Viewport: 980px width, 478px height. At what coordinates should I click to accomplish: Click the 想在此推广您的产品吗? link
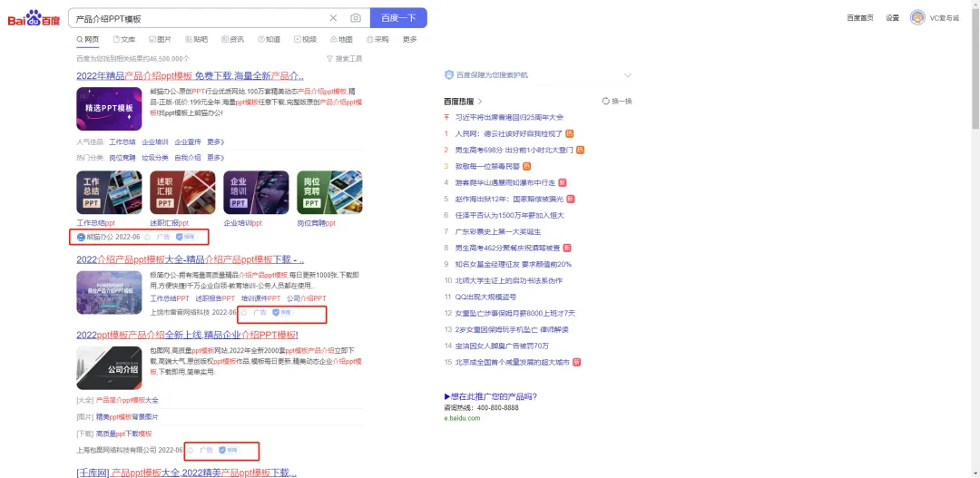pos(491,396)
